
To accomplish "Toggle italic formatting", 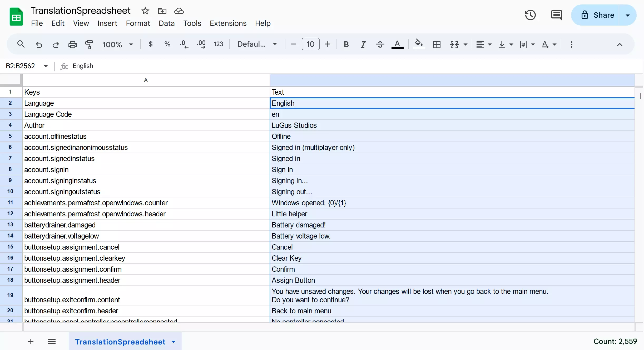I will (x=363, y=44).
